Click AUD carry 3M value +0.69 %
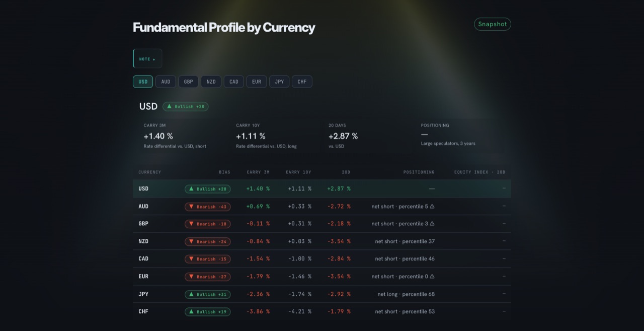Image resolution: width=644 pixels, height=331 pixels. [258, 206]
